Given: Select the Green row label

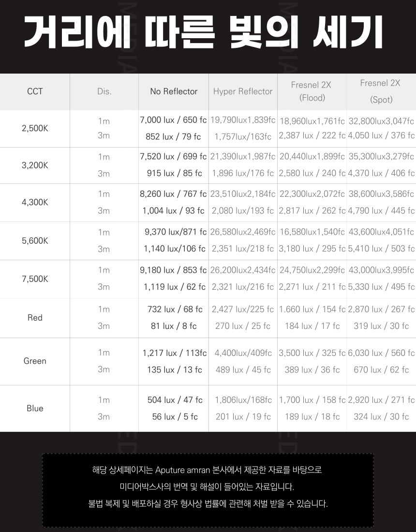Looking at the screenshot, I should pos(35,361).
